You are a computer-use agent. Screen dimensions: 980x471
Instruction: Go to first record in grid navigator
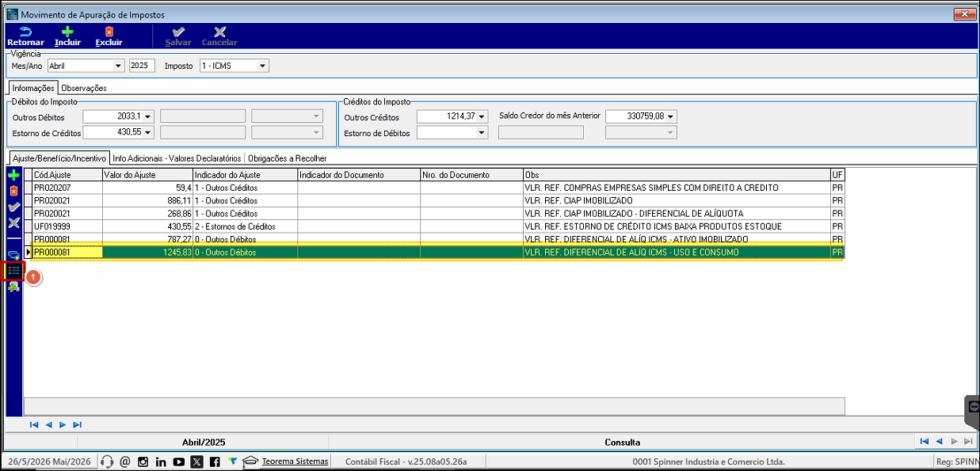[x=34, y=424]
